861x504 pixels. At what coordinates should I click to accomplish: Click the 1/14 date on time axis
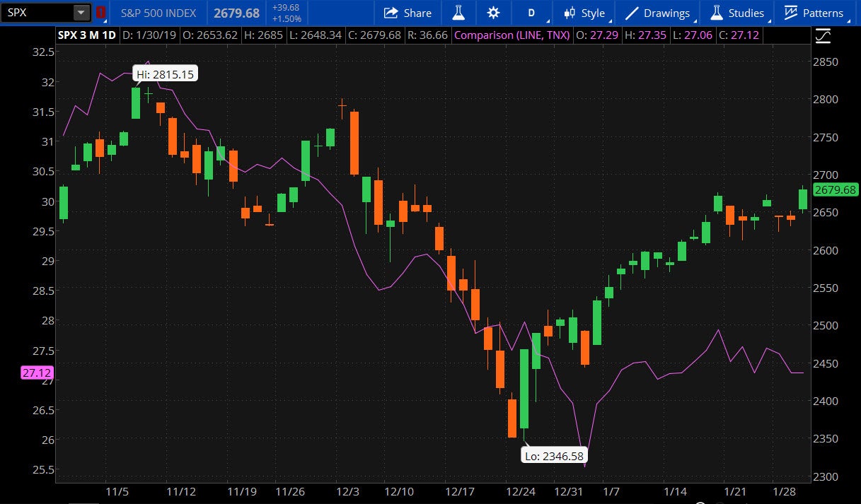[x=677, y=491]
